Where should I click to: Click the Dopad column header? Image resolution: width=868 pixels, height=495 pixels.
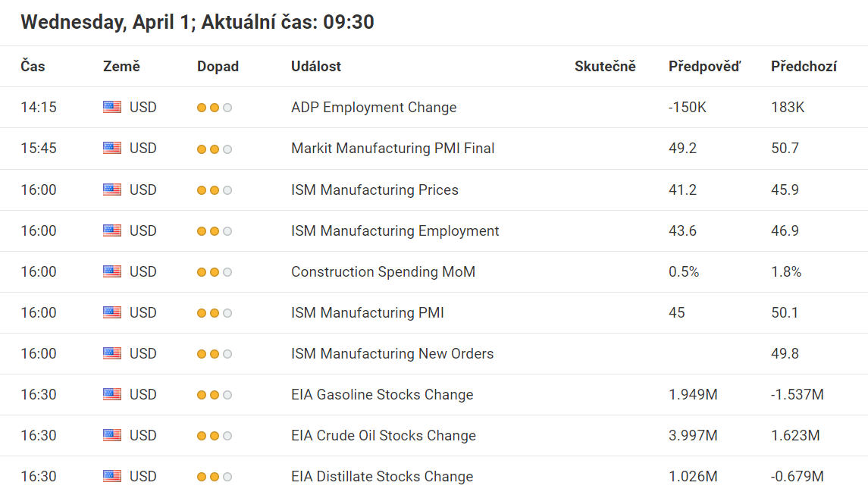pos(218,67)
